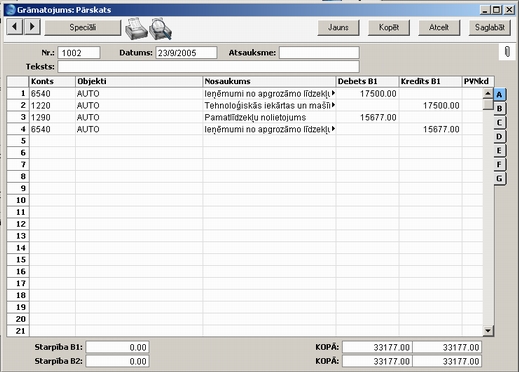Click scrollbar up arrow

488,94
